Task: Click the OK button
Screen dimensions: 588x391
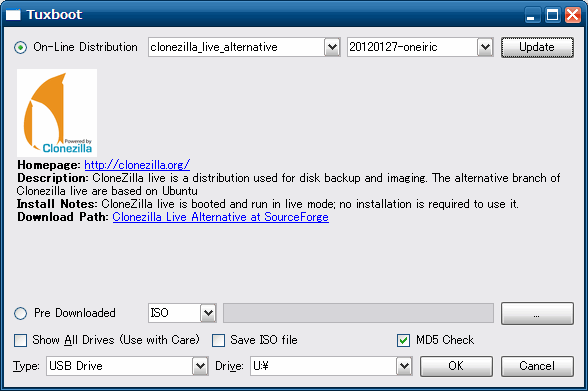Action: pos(456,366)
